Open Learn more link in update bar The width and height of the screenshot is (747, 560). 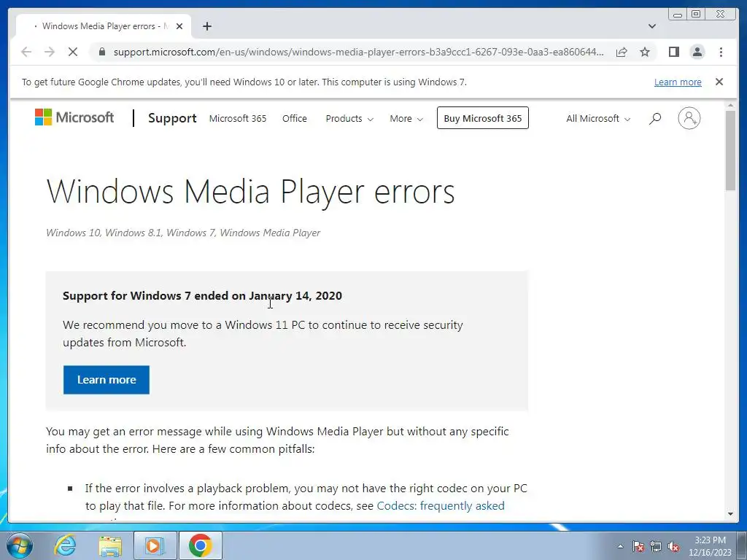(678, 82)
